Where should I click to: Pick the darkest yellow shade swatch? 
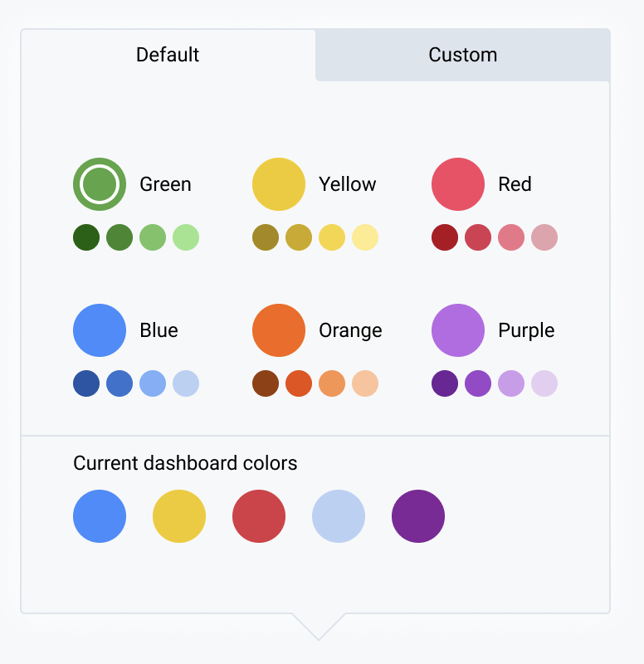pyautogui.click(x=266, y=237)
